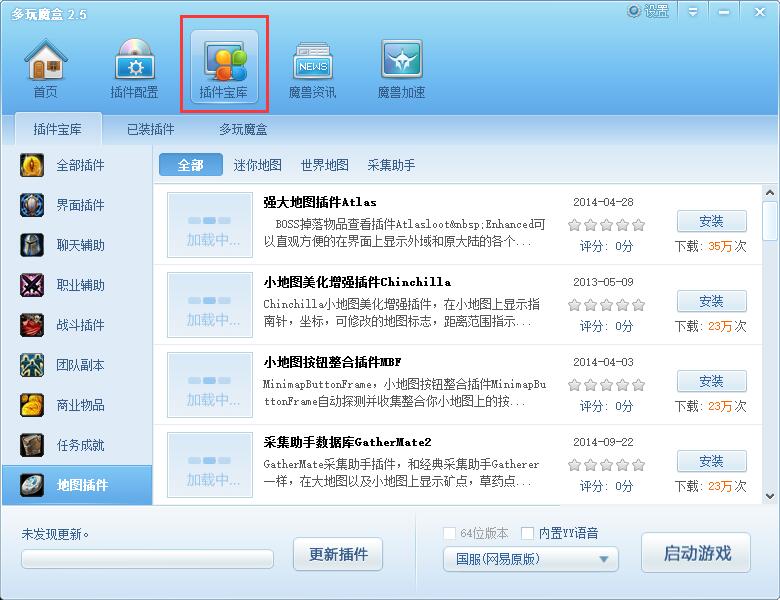Select 聊天辅助 chat helper category
Screen dimensions: 780x600
(78, 245)
